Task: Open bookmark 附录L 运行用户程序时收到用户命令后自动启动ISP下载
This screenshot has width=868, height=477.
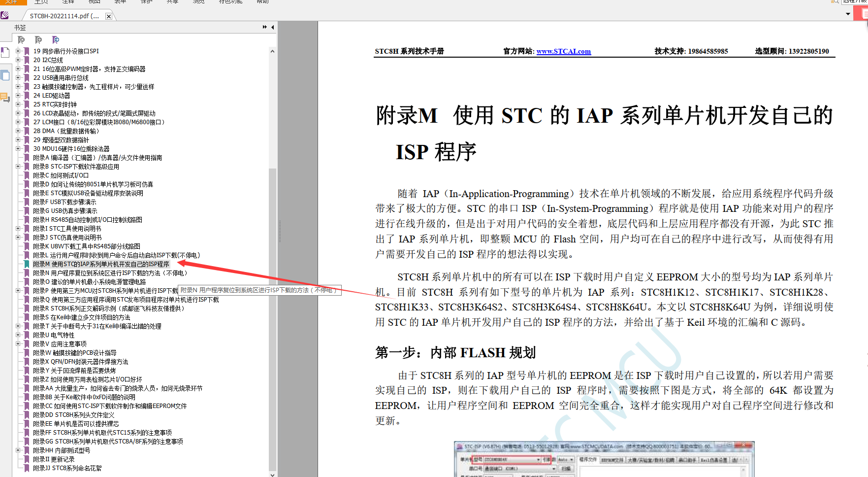Action: point(117,255)
